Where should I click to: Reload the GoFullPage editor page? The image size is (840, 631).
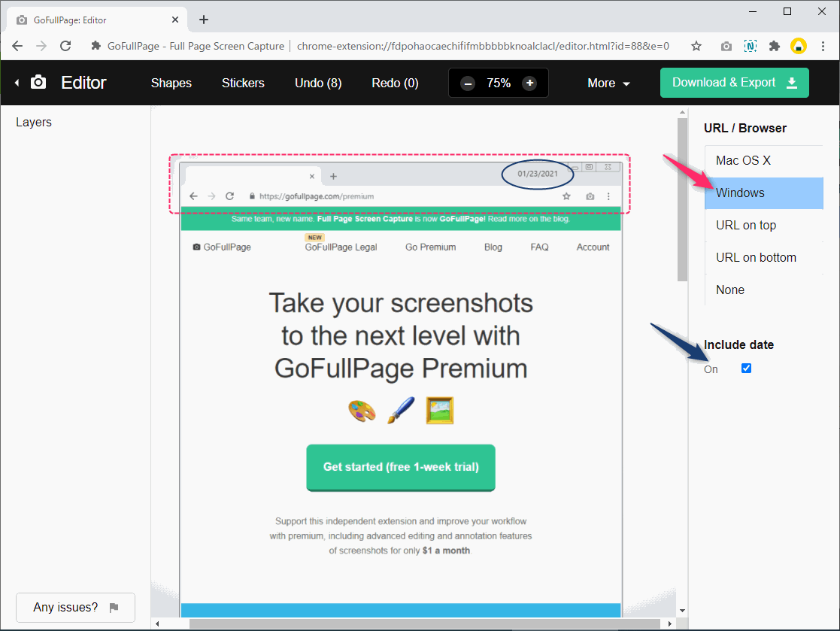(x=65, y=46)
